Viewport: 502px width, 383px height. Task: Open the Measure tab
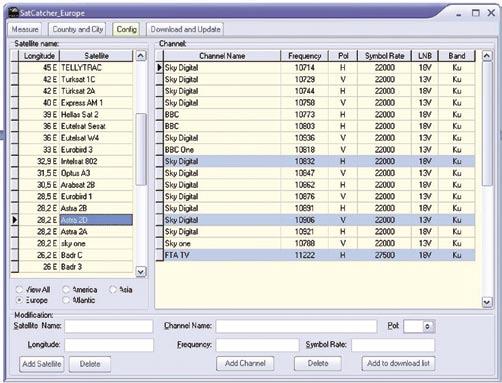click(25, 29)
